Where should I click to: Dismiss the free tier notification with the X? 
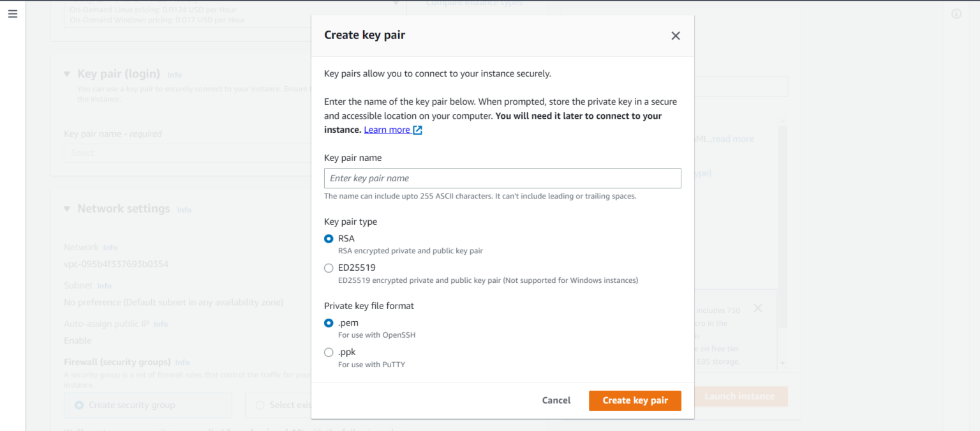(x=757, y=308)
